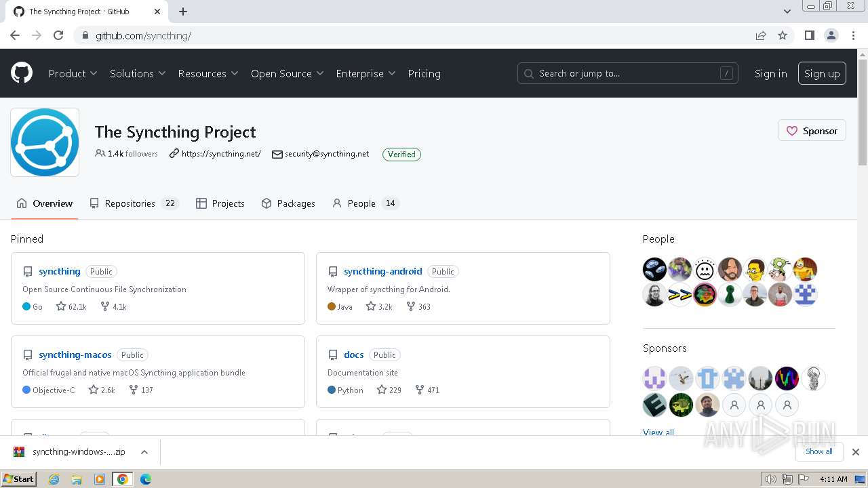Select the Overview tab
The height and width of the screenshot is (488, 868).
point(45,203)
